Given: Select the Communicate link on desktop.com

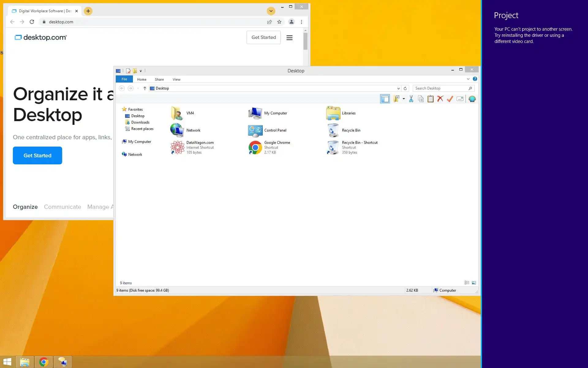Looking at the screenshot, I should pyautogui.click(x=62, y=207).
